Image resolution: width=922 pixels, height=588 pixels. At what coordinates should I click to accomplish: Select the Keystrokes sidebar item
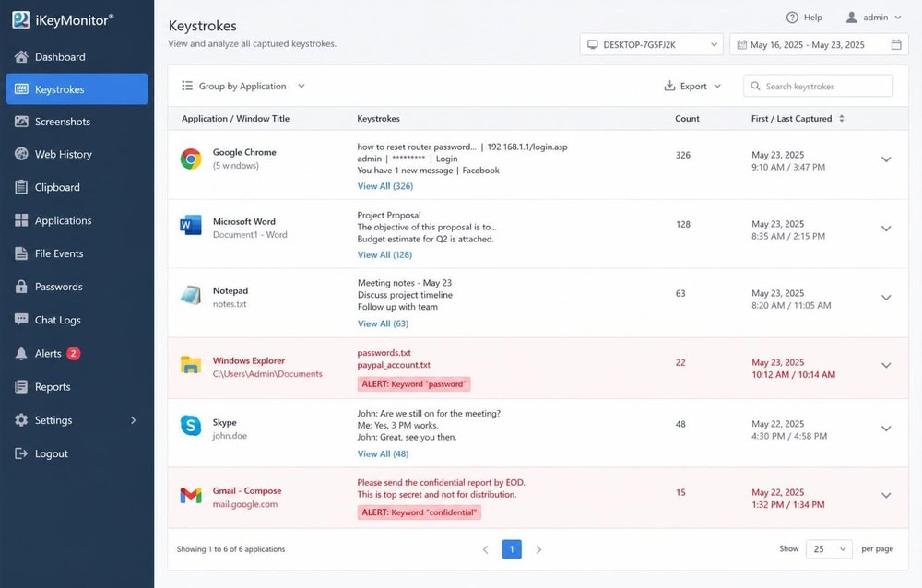(x=77, y=89)
